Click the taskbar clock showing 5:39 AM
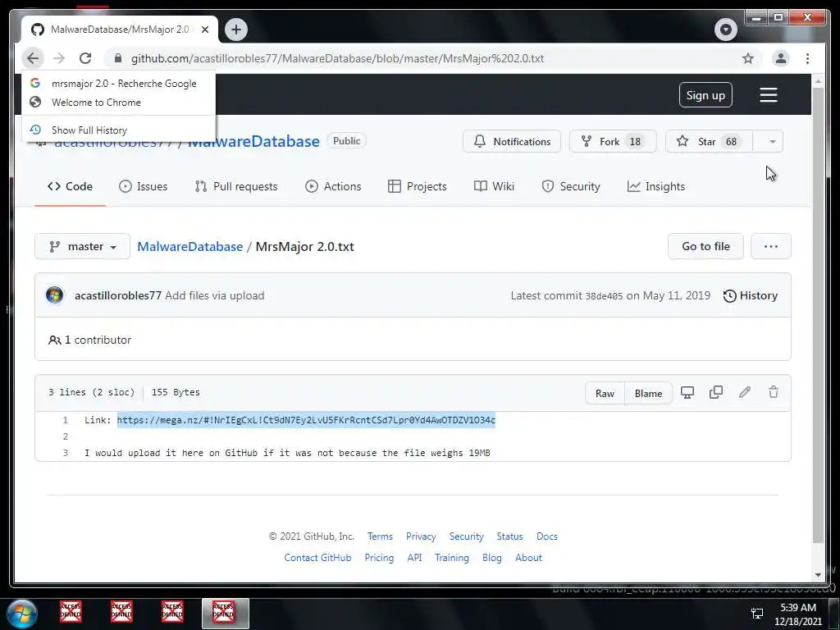This screenshot has width=840, height=630. [x=797, y=614]
